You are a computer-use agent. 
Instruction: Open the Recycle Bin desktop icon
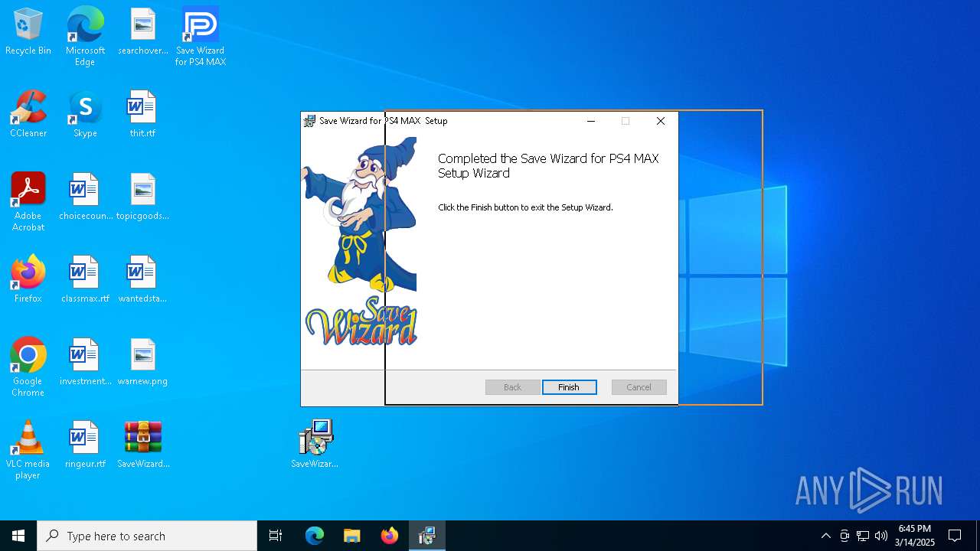pyautogui.click(x=28, y=32)
